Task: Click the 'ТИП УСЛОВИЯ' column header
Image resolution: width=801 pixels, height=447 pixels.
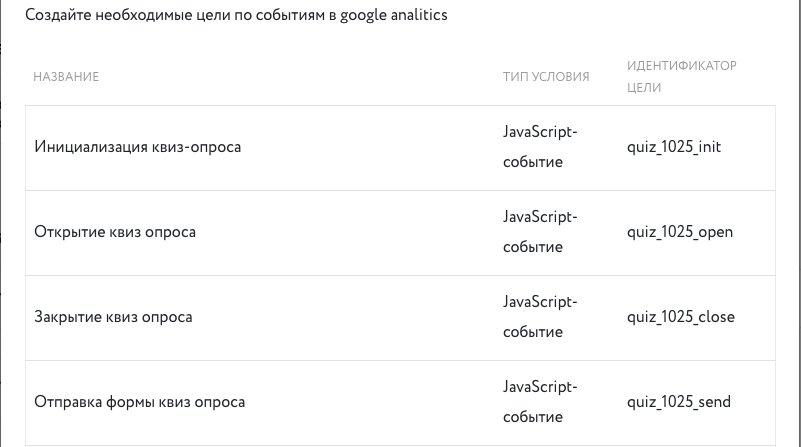Action: pos(546,77)
